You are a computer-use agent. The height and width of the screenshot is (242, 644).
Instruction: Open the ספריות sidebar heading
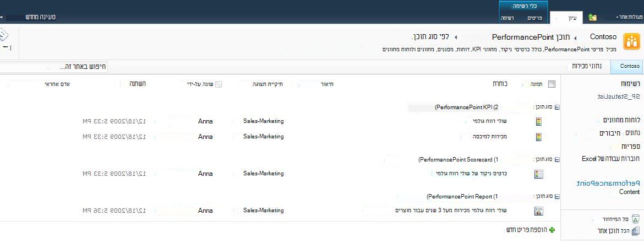click(630, 147)
